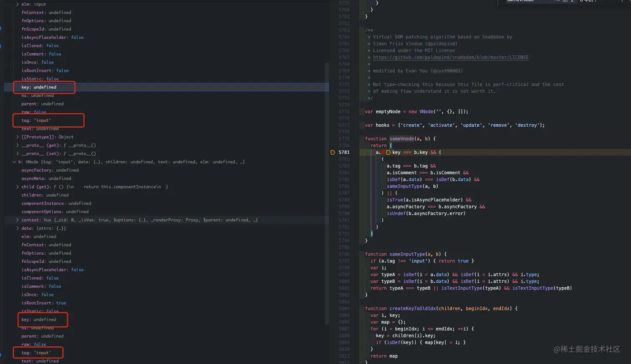The height and width of the screenshot is (364, 631).
Task: Click 'sameInputType(a, b)' call on line 5786
Action: (x=412, y=186)
